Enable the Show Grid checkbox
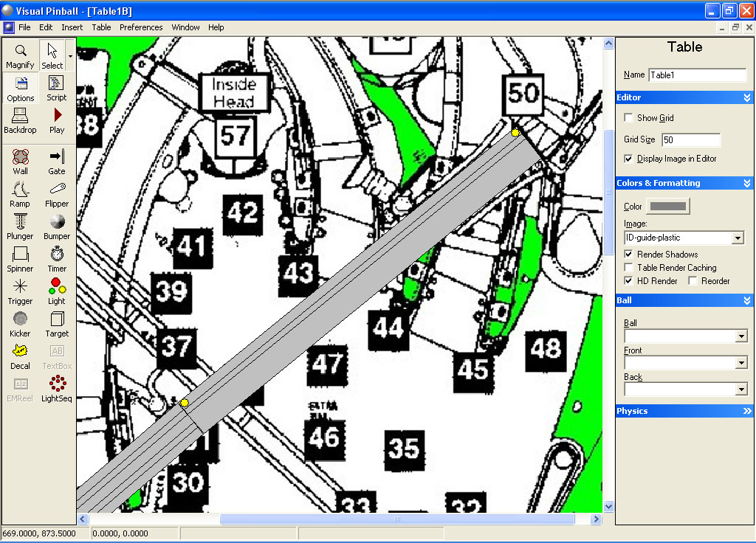The image size is (756, 543). [x=629, y=118]
